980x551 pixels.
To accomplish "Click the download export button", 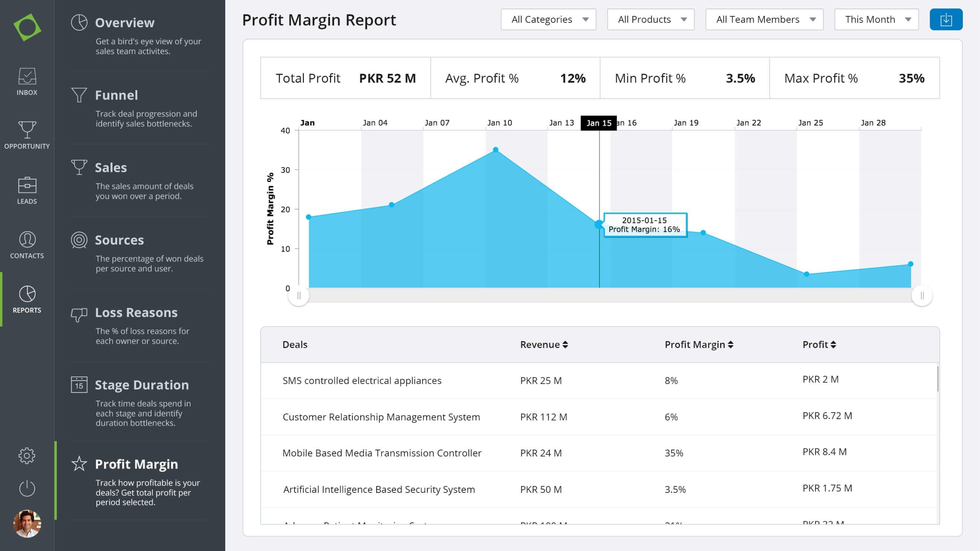I will (946, 19).
